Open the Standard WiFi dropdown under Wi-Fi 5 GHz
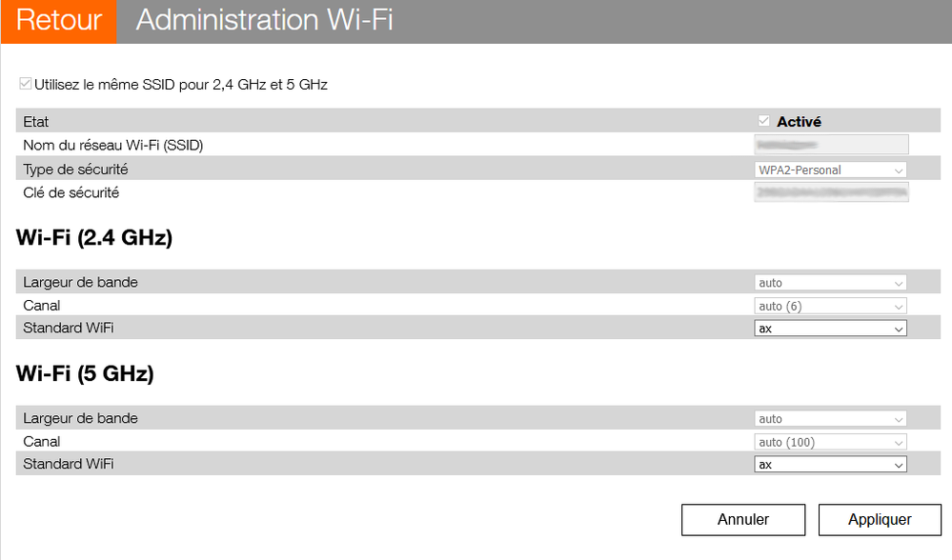This screenshot has width=952, height=560. 829,464
